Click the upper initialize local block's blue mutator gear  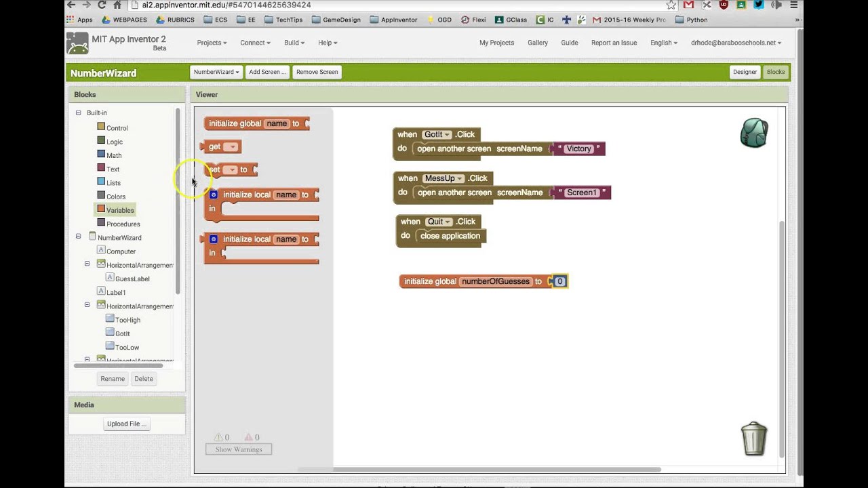coord(214,195)
